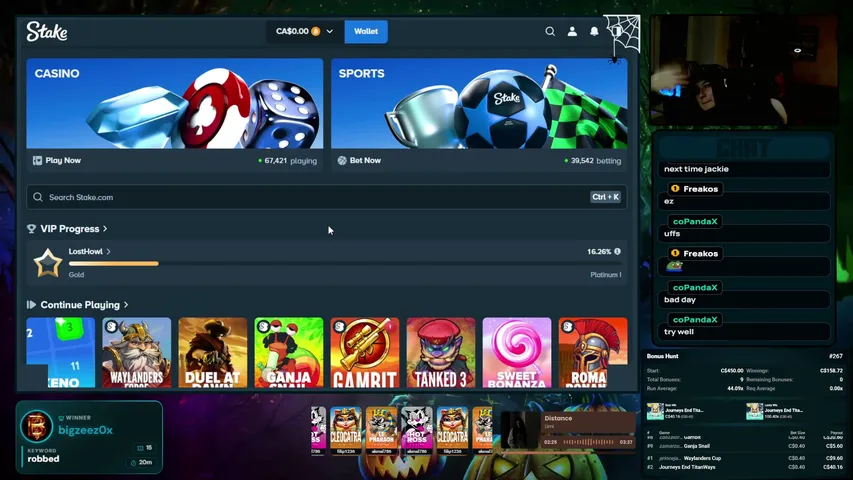The width and height of the screenshot is (853, 480).
Task: Click the Pepe emote in chat
Action: (x=675, y=266)
